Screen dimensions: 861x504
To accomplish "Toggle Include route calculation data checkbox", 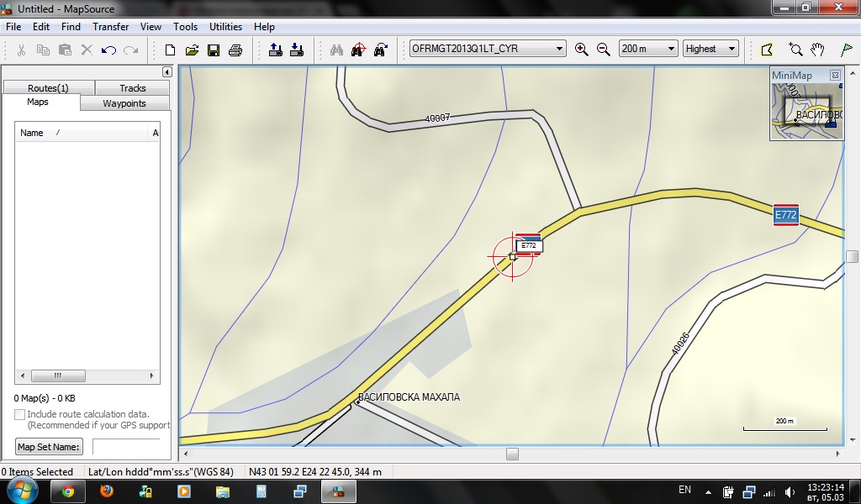I will (19, 415).
